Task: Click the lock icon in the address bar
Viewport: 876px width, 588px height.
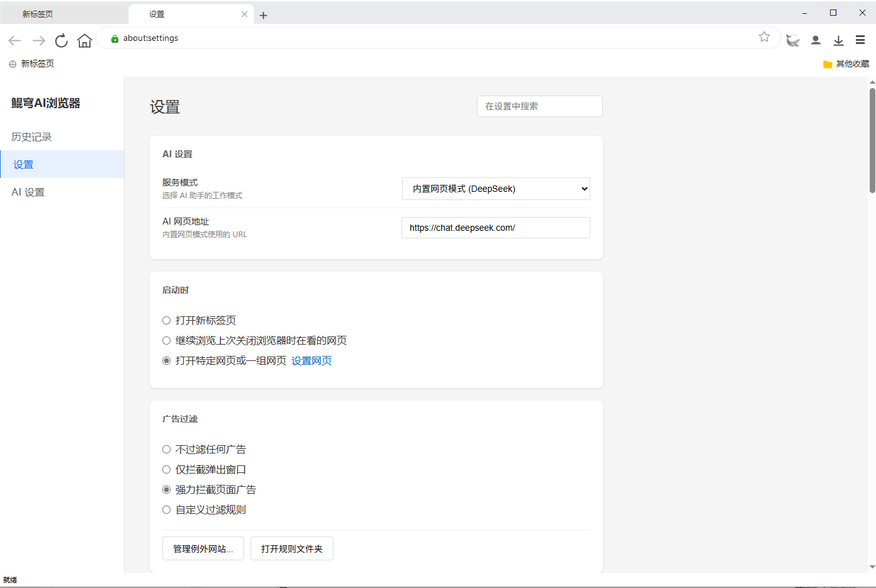Action: (x=114, y=38)
